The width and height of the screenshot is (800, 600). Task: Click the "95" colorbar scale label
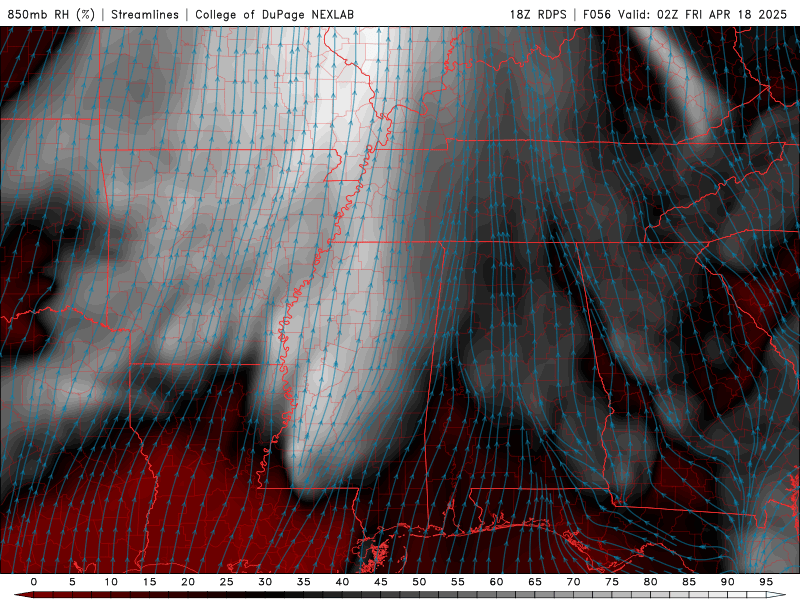[766, 582]
